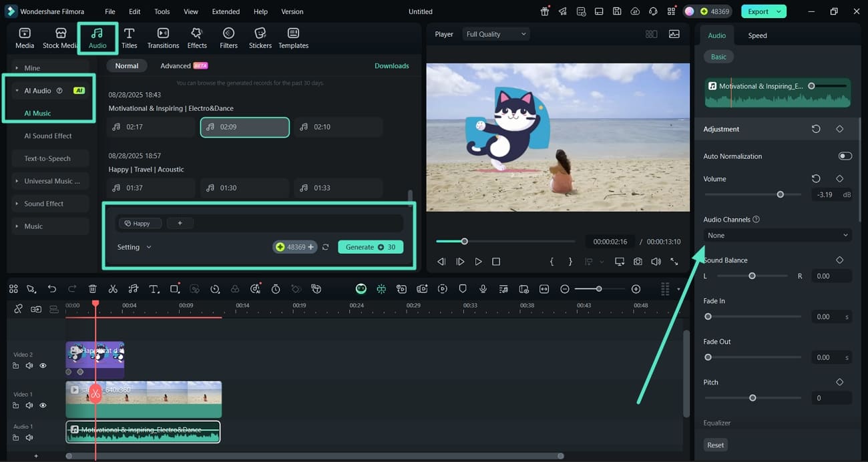Viewport: 868px width, 462px height.
Task: Select AI Sound Effect in sidebar
Action: (x=48, y=136)
